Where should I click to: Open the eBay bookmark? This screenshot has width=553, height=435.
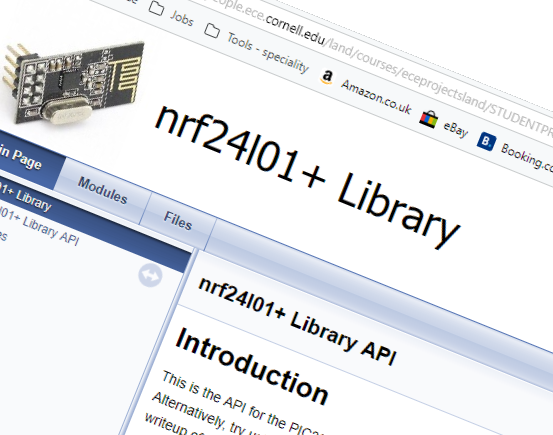tap(444, 125)
